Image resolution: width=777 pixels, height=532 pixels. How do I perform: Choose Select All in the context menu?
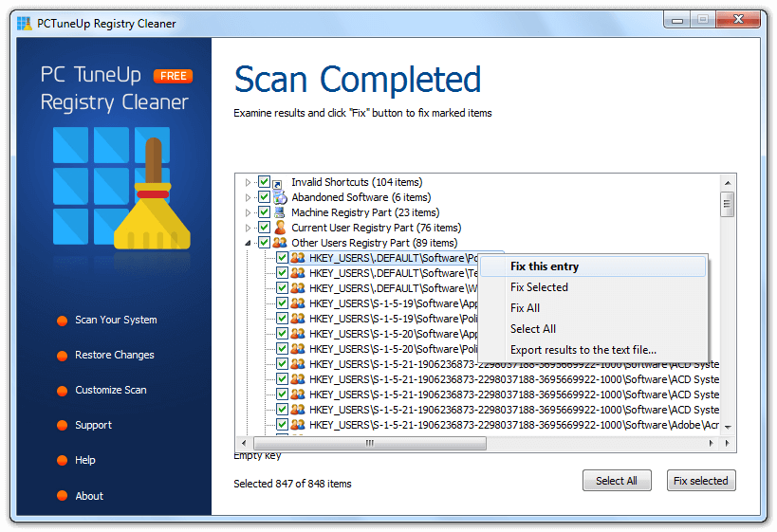[x=593, y=329]
